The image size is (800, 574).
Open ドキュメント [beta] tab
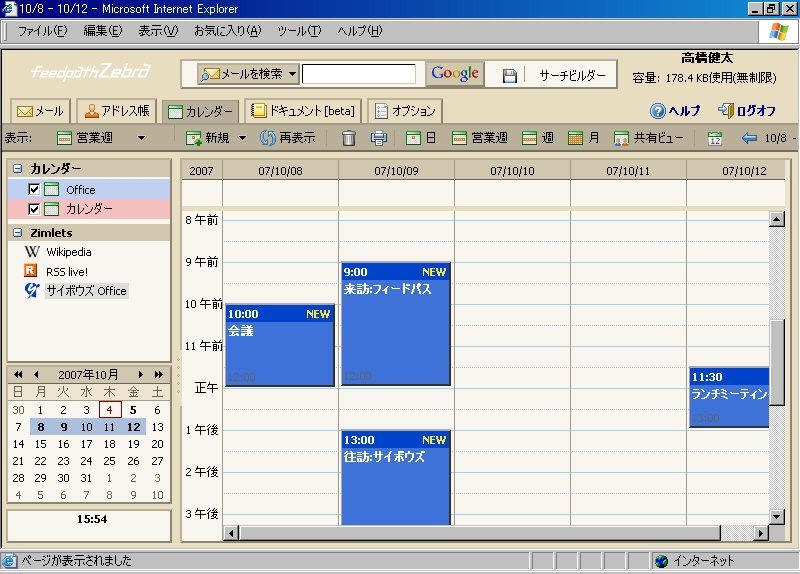[x=303, y=111]
